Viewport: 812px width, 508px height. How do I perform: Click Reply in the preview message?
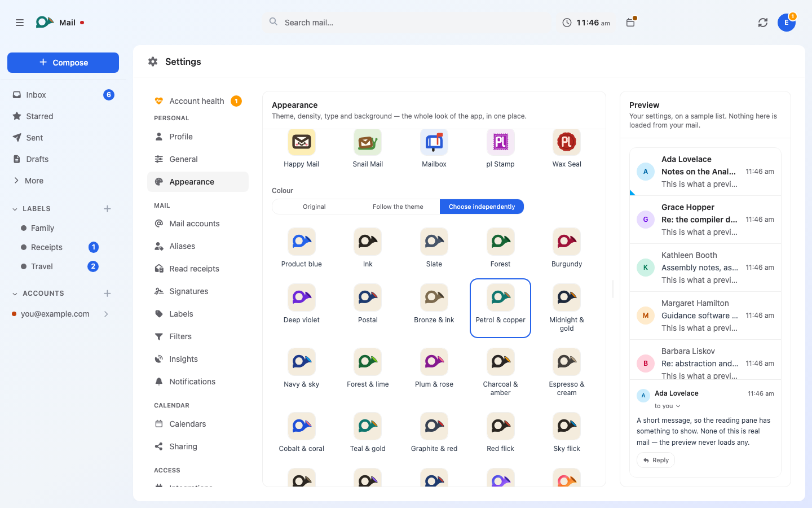pos(656,460)
